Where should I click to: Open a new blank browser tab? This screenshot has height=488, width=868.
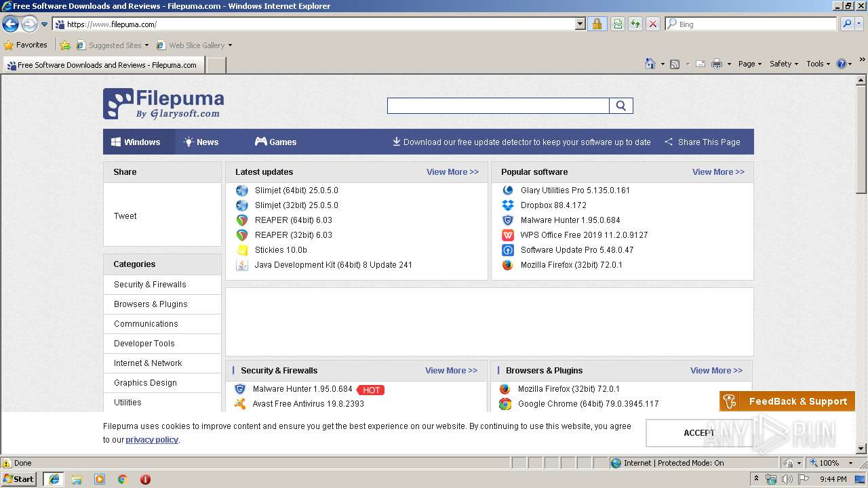tap(216, 65)
